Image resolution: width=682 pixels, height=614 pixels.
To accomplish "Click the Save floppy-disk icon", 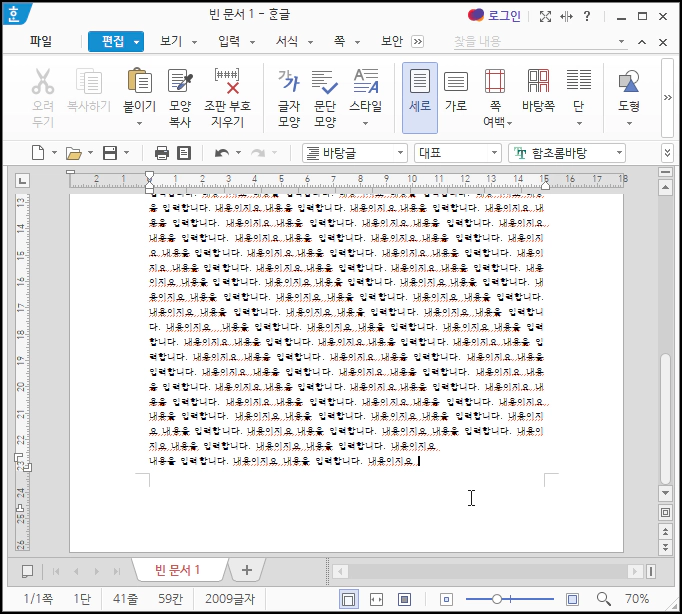I will point(110,153).
